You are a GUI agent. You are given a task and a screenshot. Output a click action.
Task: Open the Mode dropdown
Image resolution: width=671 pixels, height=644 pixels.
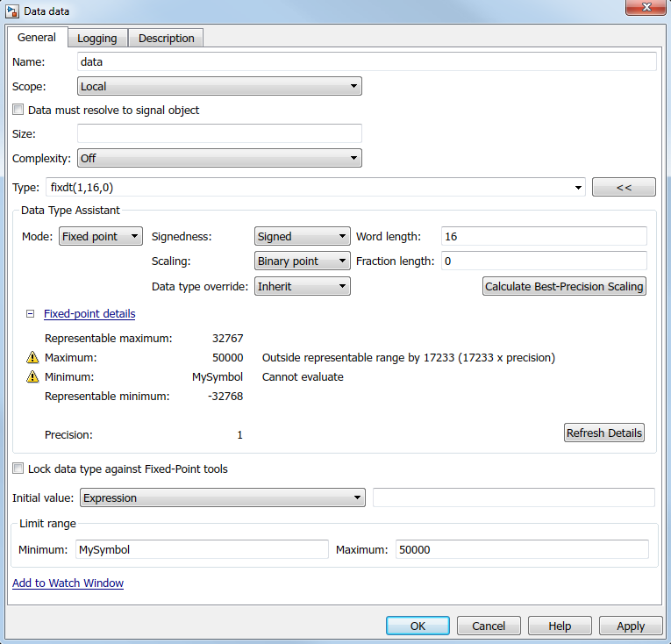point(101,236)
